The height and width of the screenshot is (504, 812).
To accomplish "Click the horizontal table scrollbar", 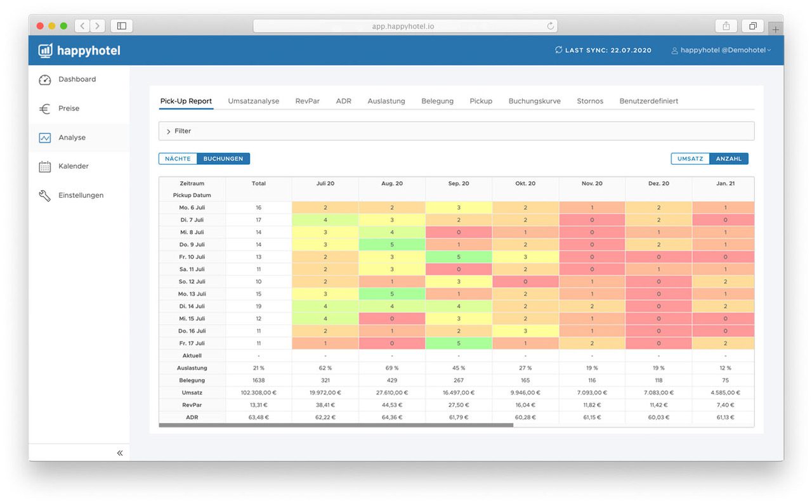I will tap(336, 425).
